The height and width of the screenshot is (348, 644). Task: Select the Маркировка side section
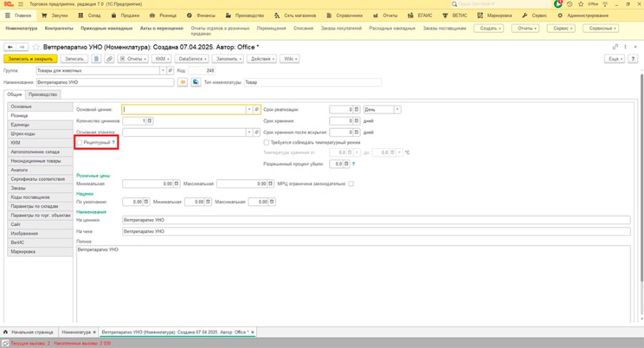40,251
